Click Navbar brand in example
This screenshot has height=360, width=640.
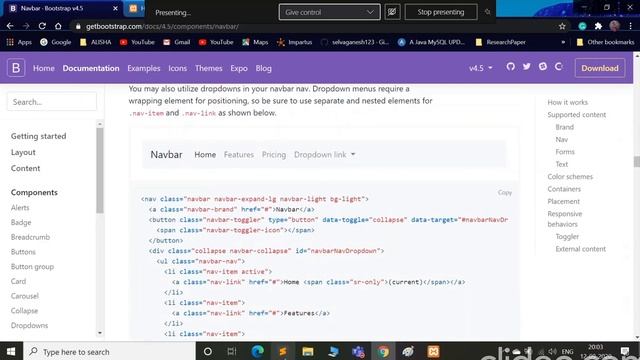coord(167,155)
